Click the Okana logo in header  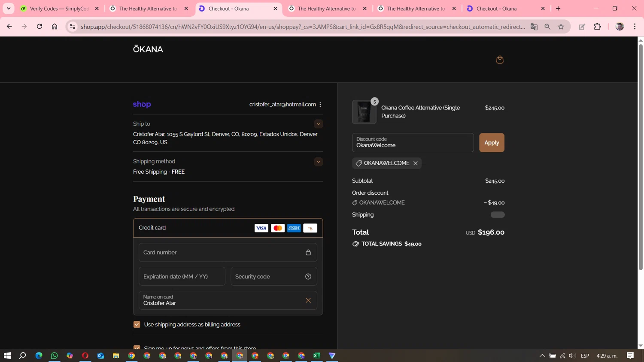pos(148,49)
